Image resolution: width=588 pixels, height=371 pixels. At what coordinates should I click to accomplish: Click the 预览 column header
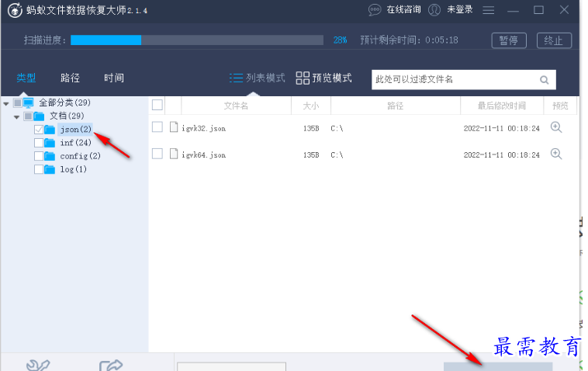(x=560, y=106)
